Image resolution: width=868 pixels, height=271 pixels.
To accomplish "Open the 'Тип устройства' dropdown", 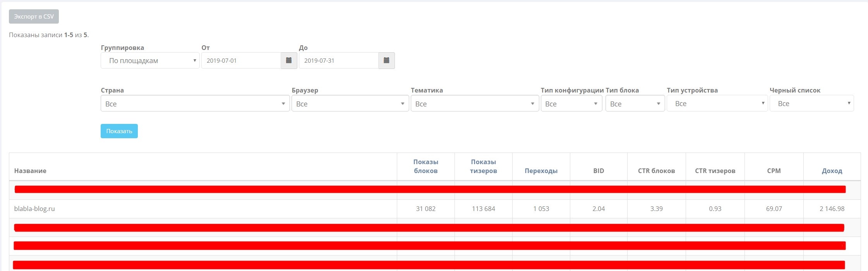I will click(717, 103).
